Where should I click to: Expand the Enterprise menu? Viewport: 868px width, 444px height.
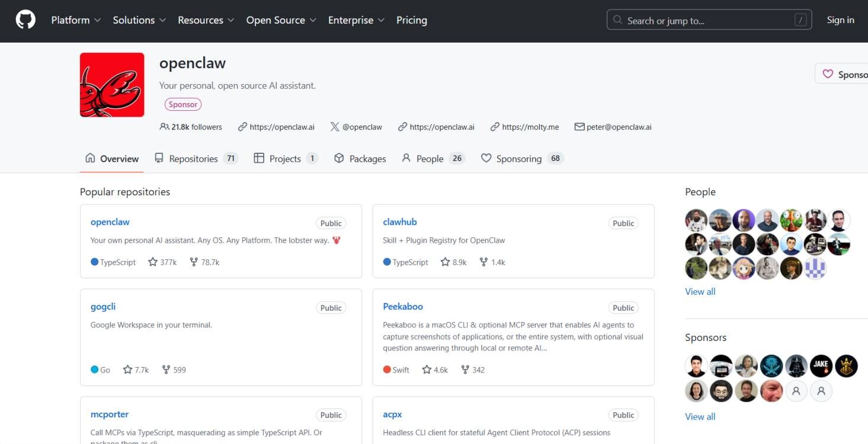357,20
